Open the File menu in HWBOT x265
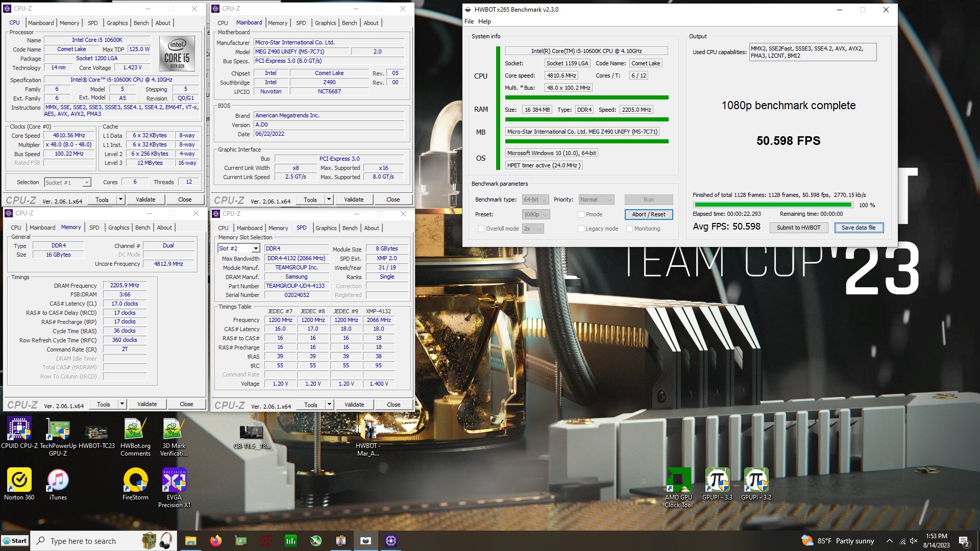 [x=469, y=21]
